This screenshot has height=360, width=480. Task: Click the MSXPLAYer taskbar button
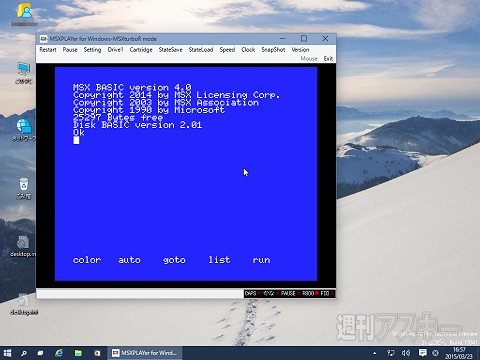pos(145,353)
